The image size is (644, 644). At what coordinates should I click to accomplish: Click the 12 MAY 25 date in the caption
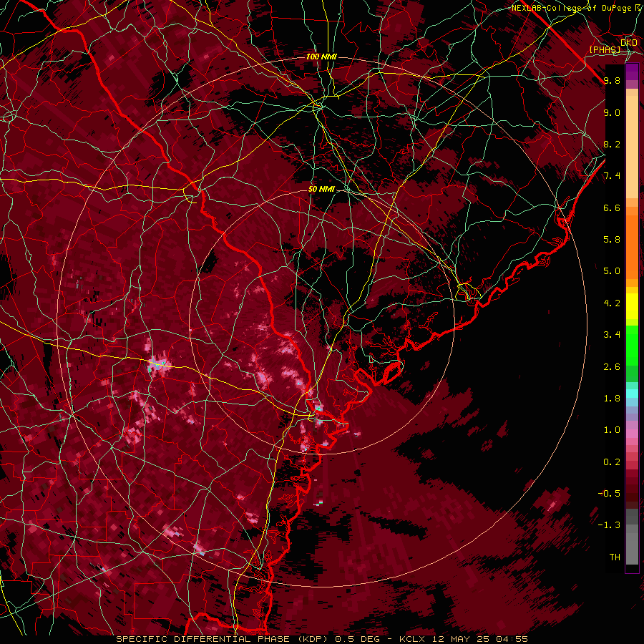[461, 639]
